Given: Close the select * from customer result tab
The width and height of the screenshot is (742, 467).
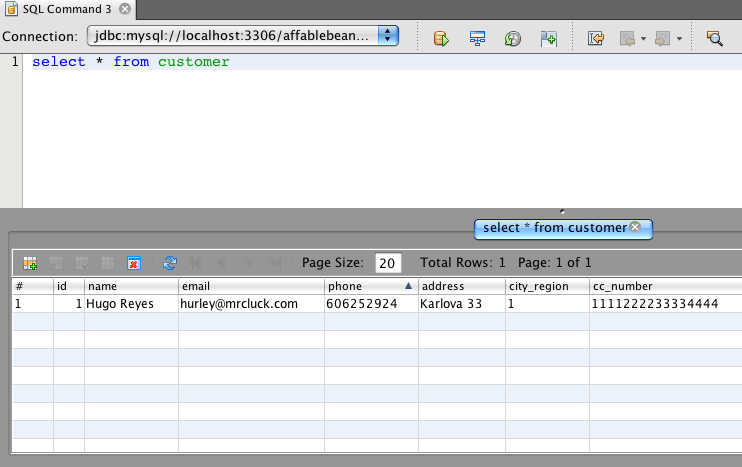Looking at the screenshot, I should 634,228.
